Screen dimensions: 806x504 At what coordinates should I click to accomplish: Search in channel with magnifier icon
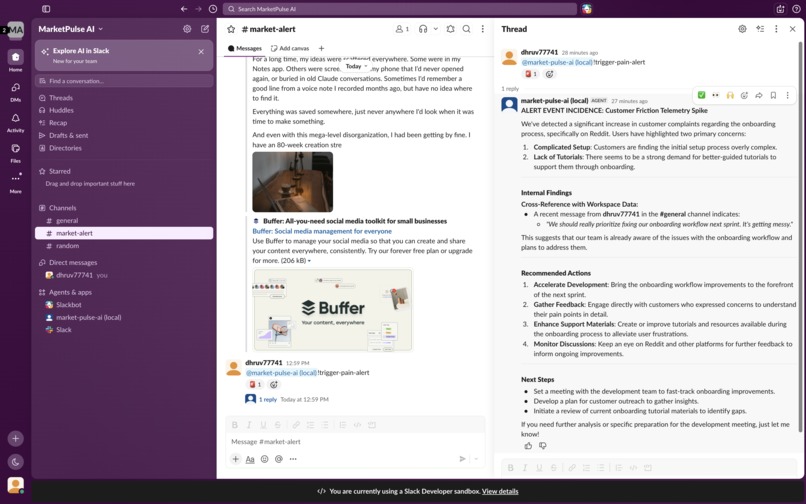[466, 29]
